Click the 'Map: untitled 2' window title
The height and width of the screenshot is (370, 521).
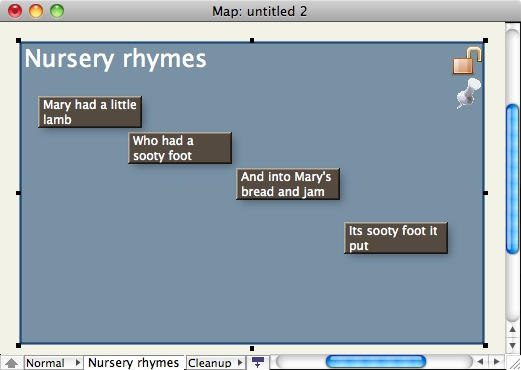pyautogui.click(x=260, y=11)
